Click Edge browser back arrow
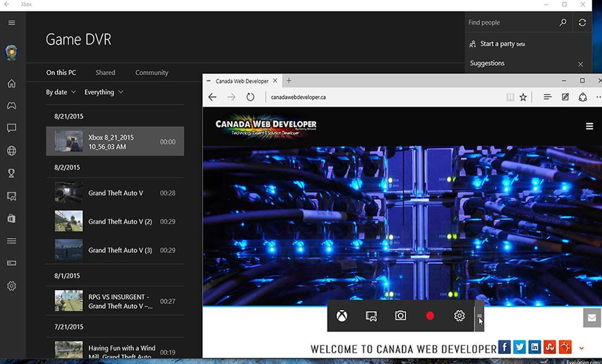 tap(212, 97)
